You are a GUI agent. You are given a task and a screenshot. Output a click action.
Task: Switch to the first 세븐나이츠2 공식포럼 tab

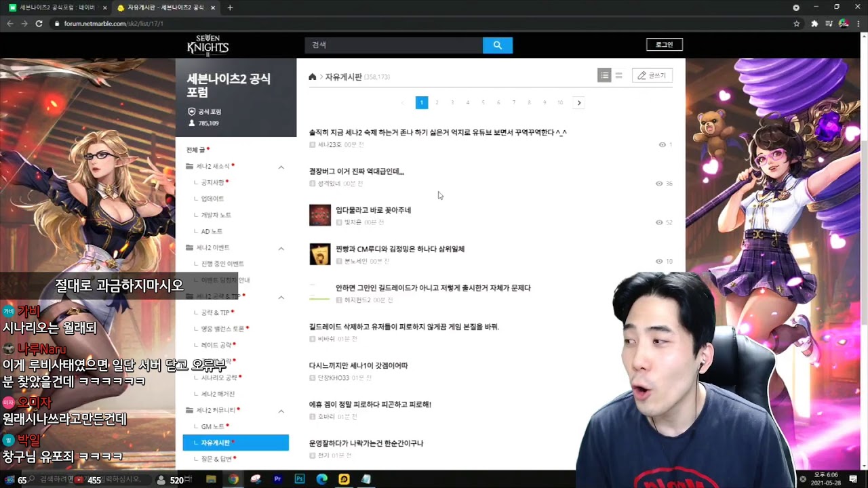56,8
